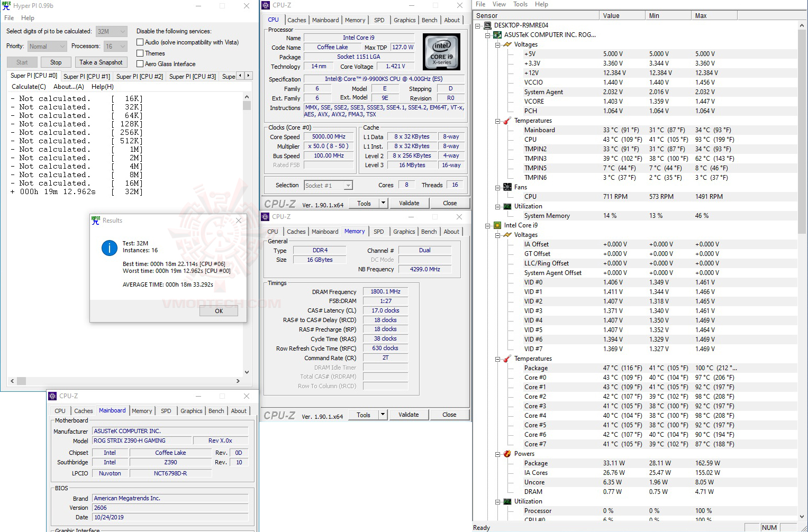Click the HWMonitor vertical scrollbar thumb

[x=802, y=132]
